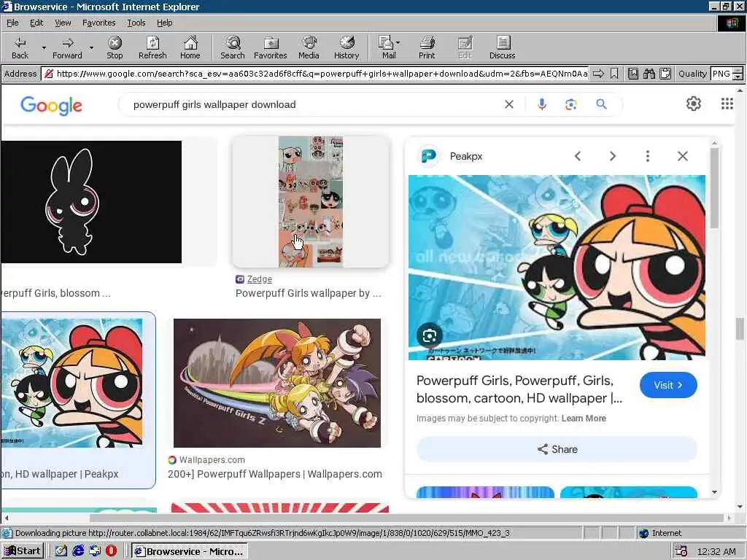Open the Google apps grid

(x=727, y=104)
